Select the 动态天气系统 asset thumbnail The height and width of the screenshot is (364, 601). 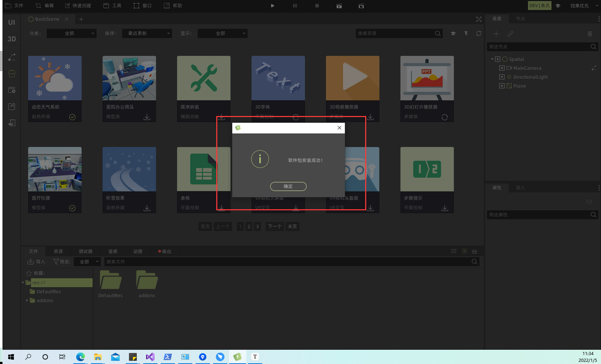pyautogui.click(x=55, y=78)
